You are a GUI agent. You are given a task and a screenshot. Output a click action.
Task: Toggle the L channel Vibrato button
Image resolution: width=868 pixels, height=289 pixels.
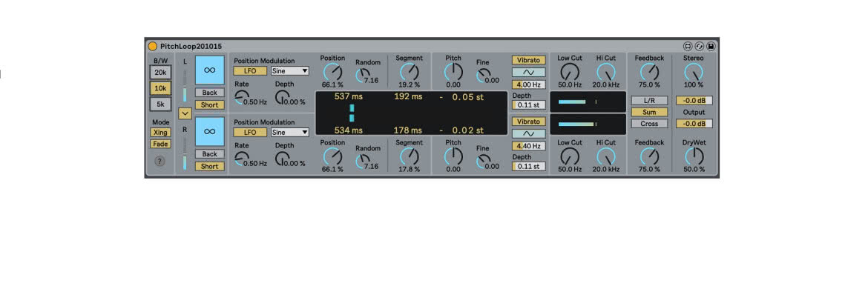click(529, 60)
